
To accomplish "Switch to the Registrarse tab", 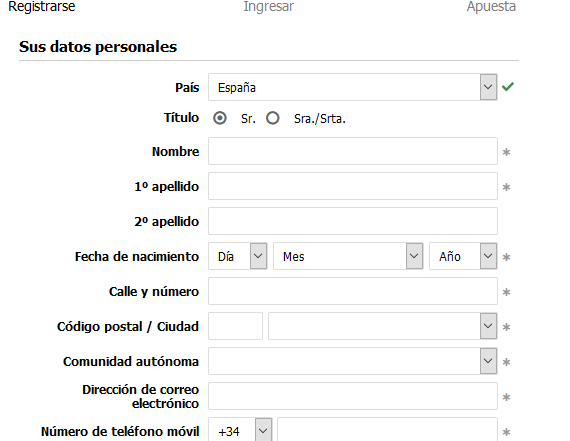I will pos(41,6).
